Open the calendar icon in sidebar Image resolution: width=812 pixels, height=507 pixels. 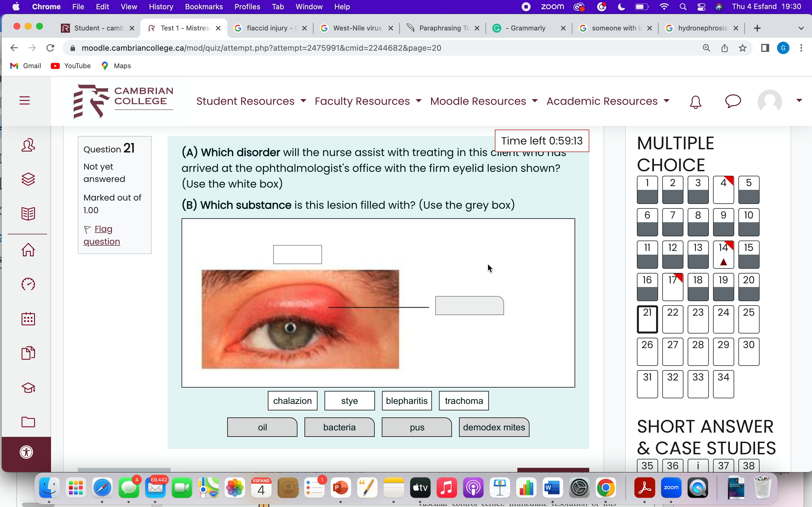click(x=28, y=319)
